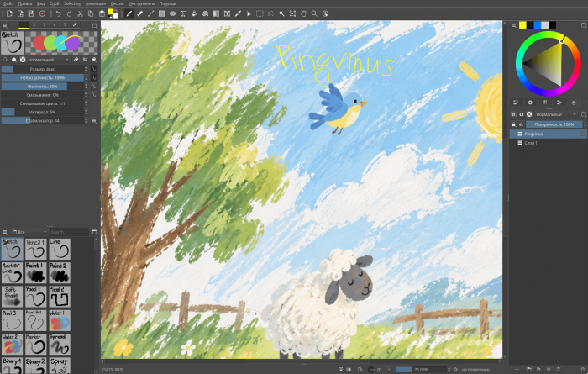The width and height of the screenshot is (588, 374).
Task: Open the Selection menu
Action: tap(72, 3)
